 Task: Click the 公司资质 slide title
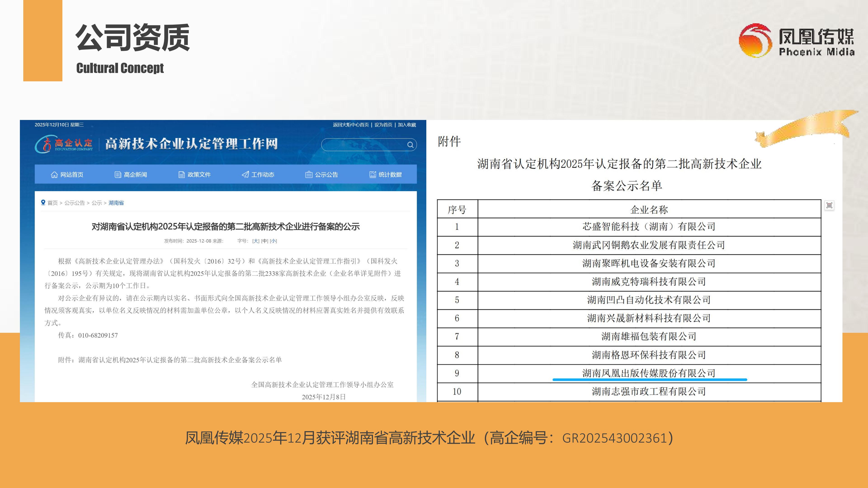click(x=133, y=37)
